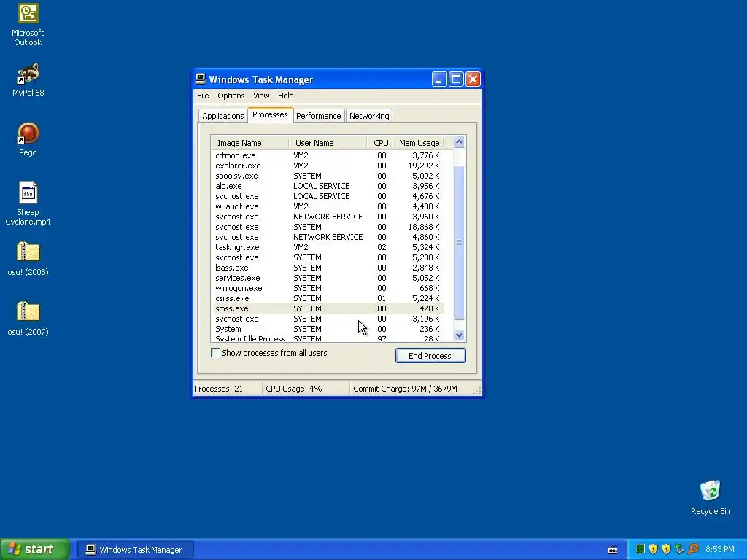Sort by the CPU column header
747x560 pixels.
(380, 143)
